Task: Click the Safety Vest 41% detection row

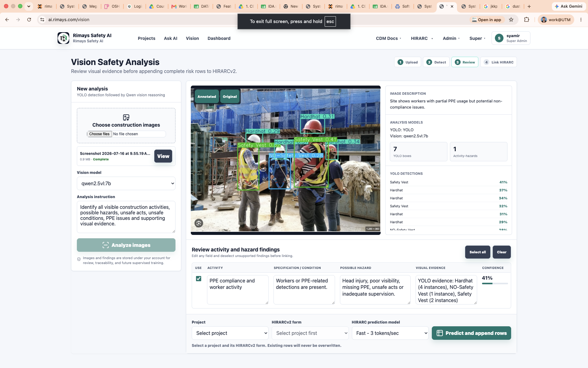Action: click(x=448, y=182)
